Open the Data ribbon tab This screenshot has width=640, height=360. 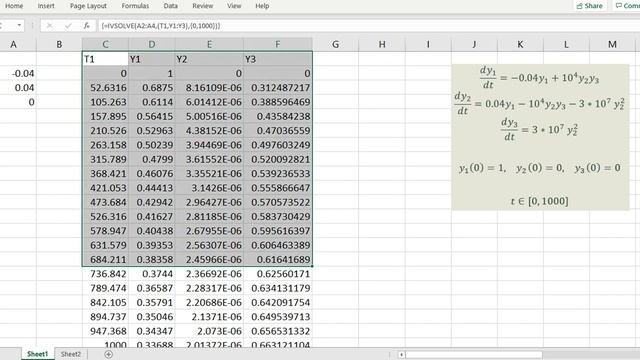(171, 6)
